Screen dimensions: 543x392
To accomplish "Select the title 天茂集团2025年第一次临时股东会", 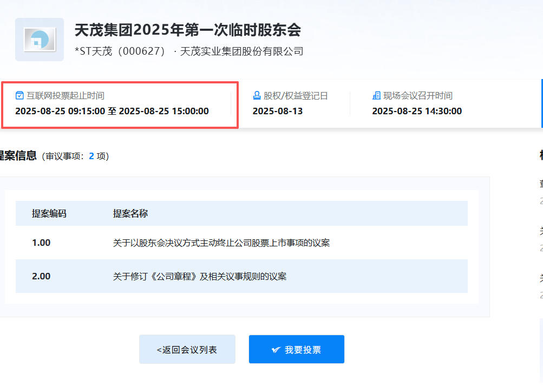I will click(x=188, y=30).
